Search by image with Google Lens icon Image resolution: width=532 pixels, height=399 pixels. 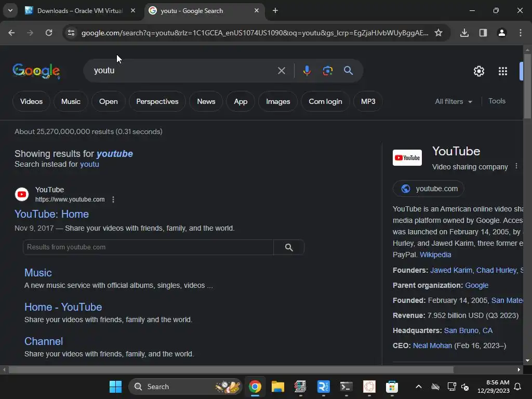(x=327, y=71)
